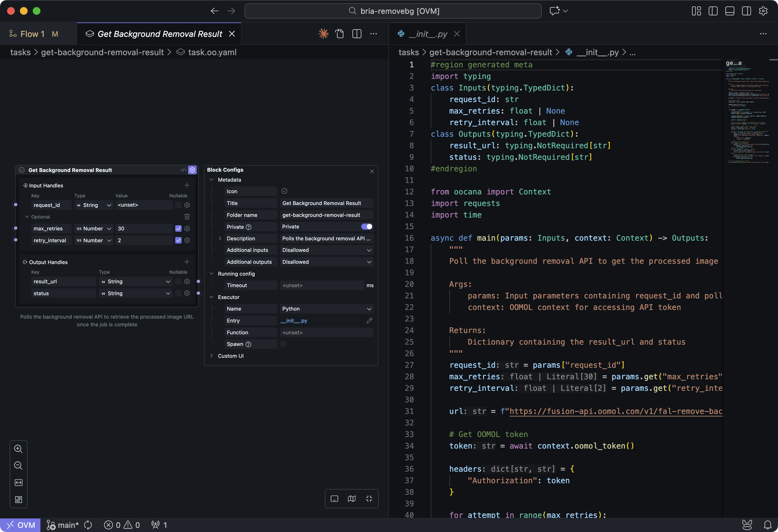Click the split editor icon in flow toolbar
Viewport: 778px width, 532px height.
click(x=357, y=33)
